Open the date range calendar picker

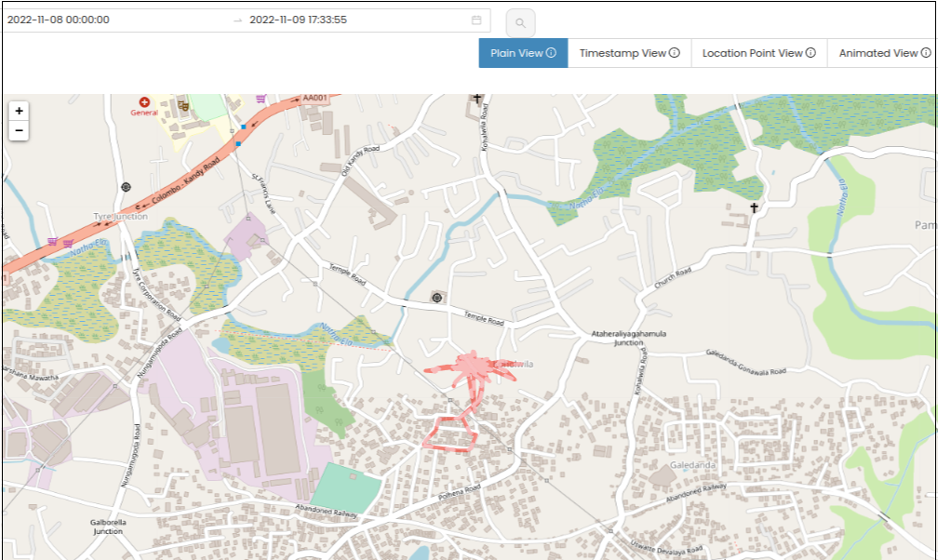pyautogui.click(x=476, y=20)
